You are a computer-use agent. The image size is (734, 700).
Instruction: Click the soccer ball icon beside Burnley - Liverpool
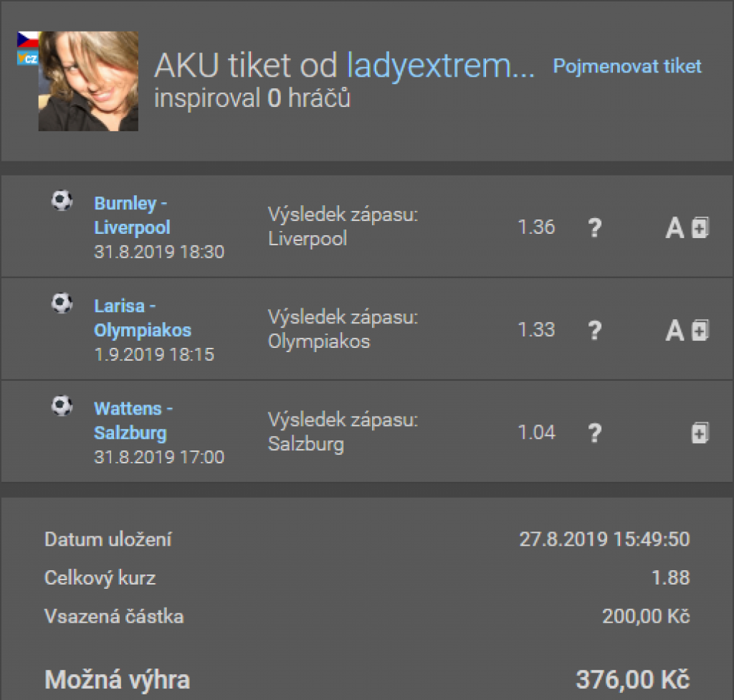[x=62, y=200]
